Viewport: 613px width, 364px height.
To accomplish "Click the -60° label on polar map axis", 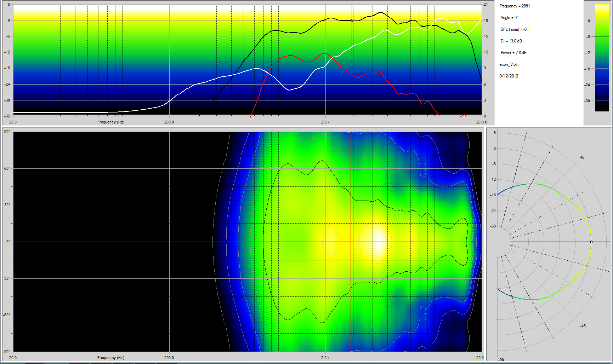I will (6, 315).
